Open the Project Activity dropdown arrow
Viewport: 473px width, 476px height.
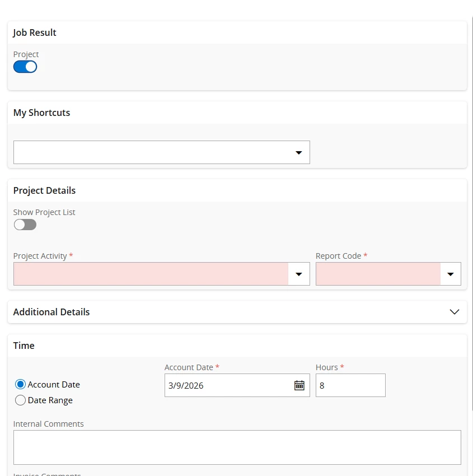[x=298, y=274]
